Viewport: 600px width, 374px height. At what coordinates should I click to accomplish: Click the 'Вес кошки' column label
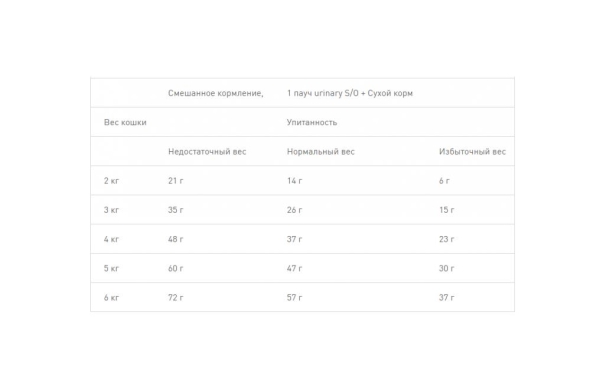(125, 122)
